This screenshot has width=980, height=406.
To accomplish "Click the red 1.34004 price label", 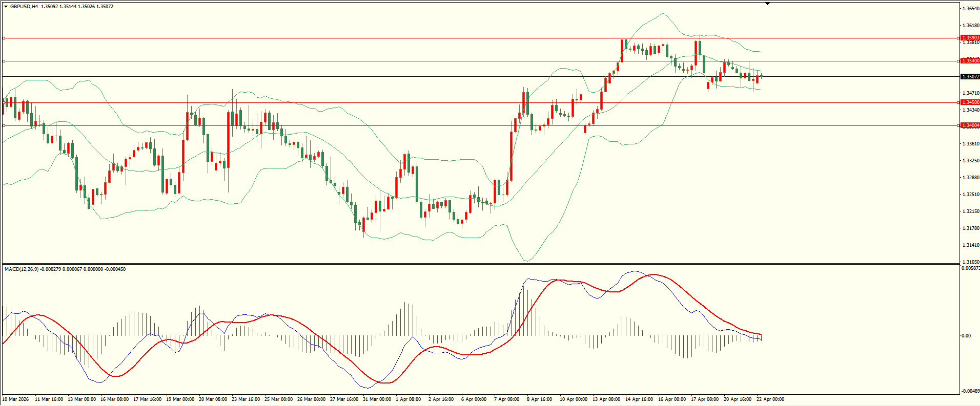I will [970, 125].
